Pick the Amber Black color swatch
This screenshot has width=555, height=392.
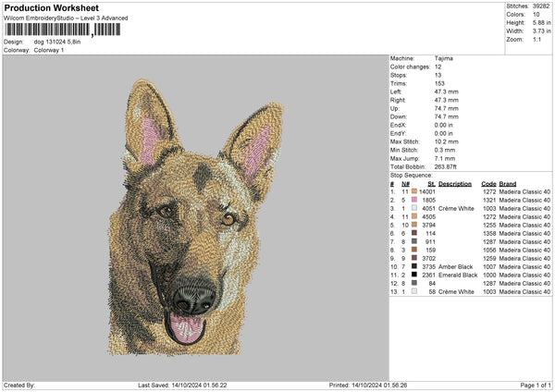[413, 266]
